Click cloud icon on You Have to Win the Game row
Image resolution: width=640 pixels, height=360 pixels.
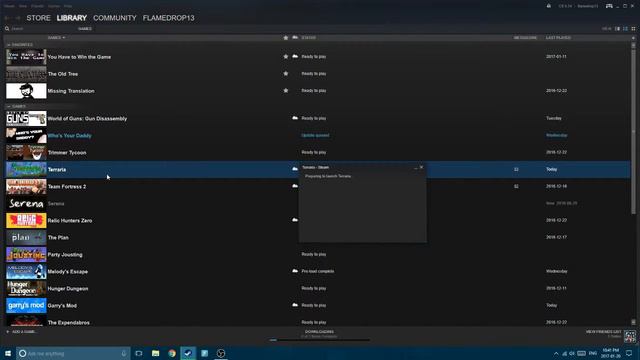(x=295, y=56)
